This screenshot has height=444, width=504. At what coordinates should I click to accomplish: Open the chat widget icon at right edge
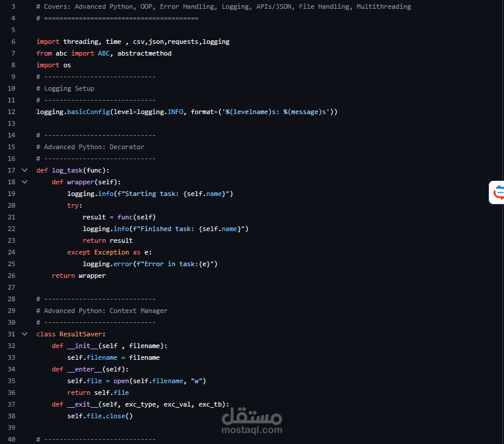click(497, 192)
